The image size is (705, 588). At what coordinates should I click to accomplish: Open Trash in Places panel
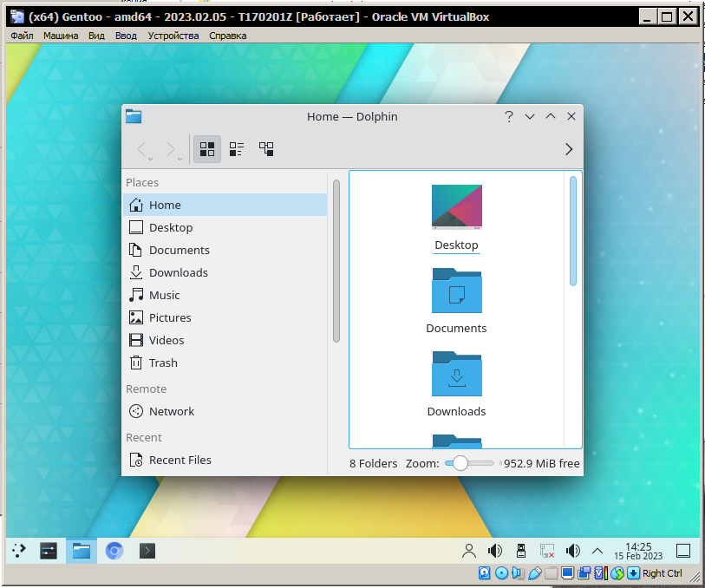tap(225, 363)
